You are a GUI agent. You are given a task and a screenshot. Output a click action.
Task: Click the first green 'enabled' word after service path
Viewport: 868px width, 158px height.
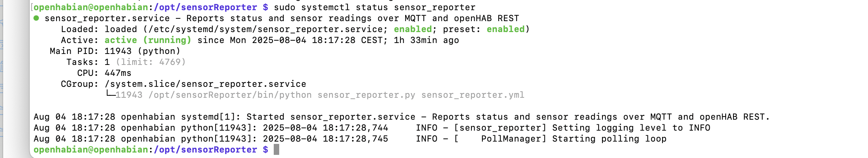click(x=413, y=29)
